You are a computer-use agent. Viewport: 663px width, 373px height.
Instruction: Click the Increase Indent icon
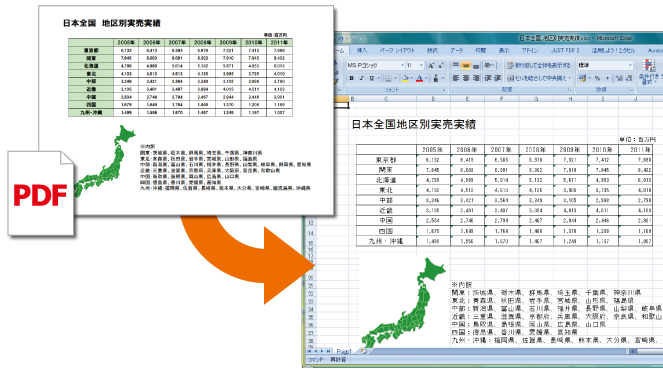tap(498, 78)
